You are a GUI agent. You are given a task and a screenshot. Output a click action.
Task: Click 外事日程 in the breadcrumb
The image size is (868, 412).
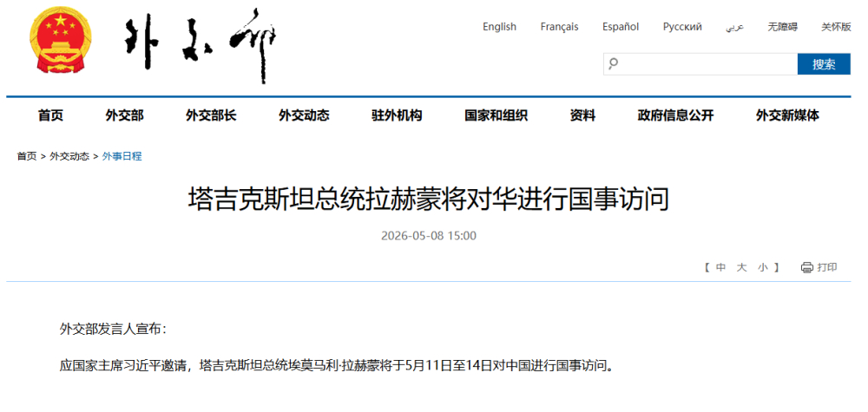pyautogui.click(x=122, y=156)
